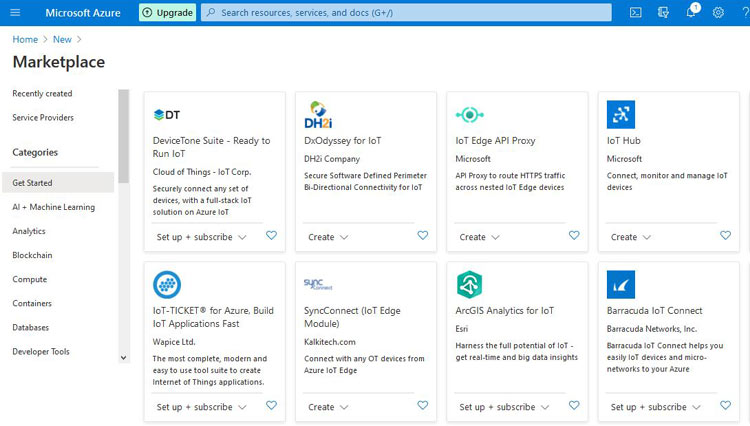This screenshot has width=750, height=426.
Task: Click the IoT Edge API Proxy logo
Action: 470,115
